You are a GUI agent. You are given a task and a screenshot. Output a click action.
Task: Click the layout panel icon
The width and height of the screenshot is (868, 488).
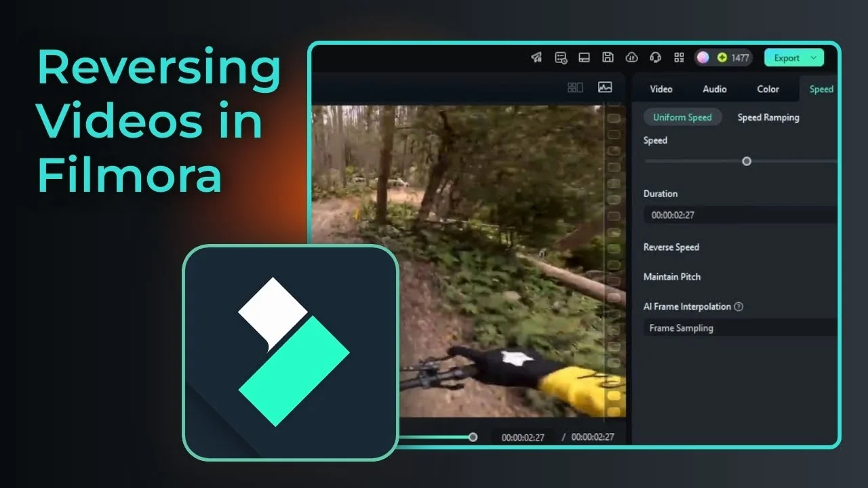pos(584,58)
